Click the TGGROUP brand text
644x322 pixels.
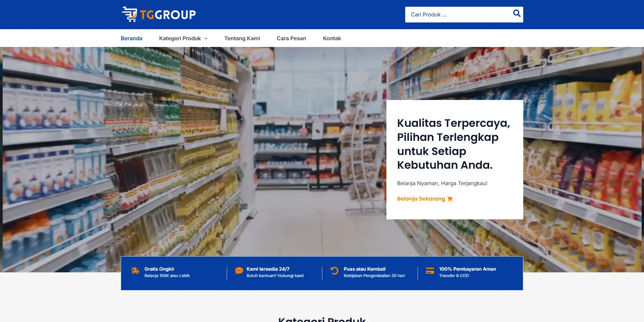click(x=168, y=15)
